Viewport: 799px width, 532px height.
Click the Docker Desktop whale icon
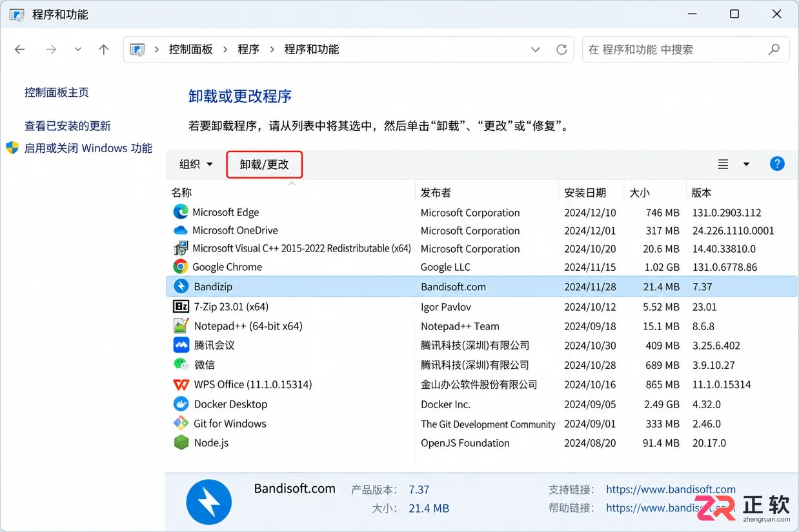coord(181,404)
